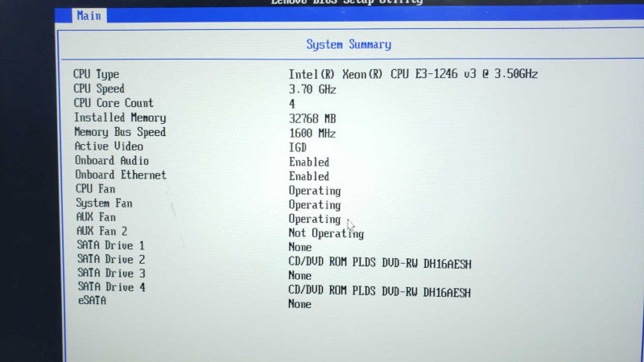Select Enabled value for Onboard Audio
The width and height of the screenshot is (644, 362).
[309, 162]
